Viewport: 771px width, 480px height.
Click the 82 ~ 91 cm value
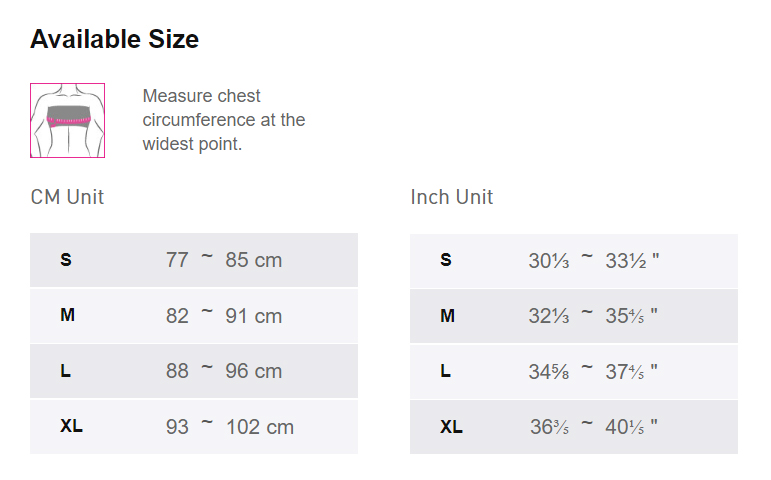point(224,316)
